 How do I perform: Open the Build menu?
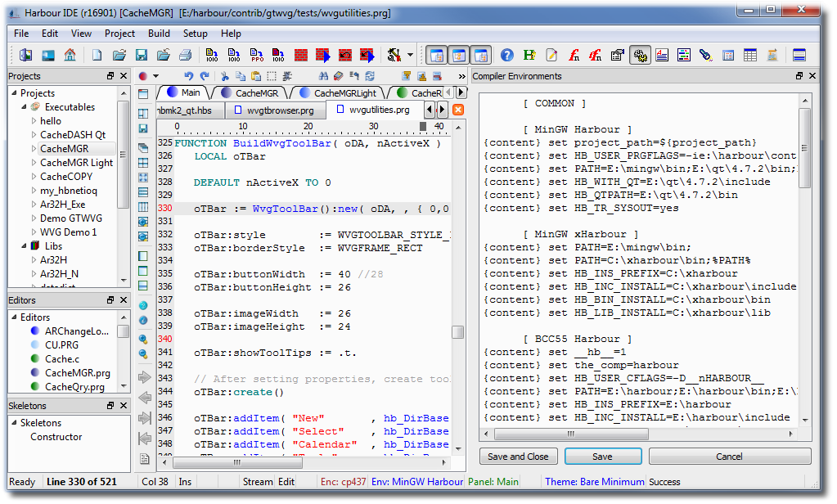pyautogui.click(x=159, y=34)
